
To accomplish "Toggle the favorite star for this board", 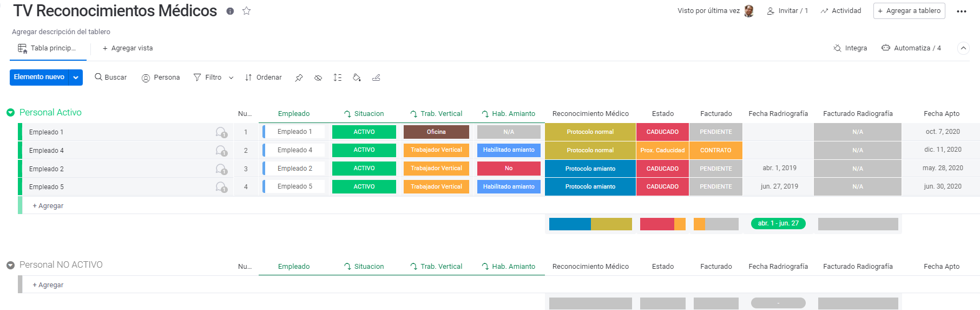I will (x=247, y=11).
